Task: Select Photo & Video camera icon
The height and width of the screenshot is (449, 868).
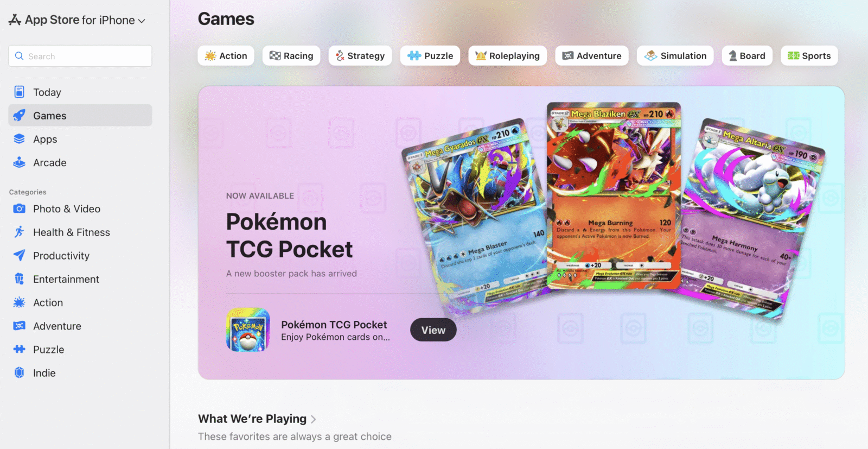Action: (19, 208)
